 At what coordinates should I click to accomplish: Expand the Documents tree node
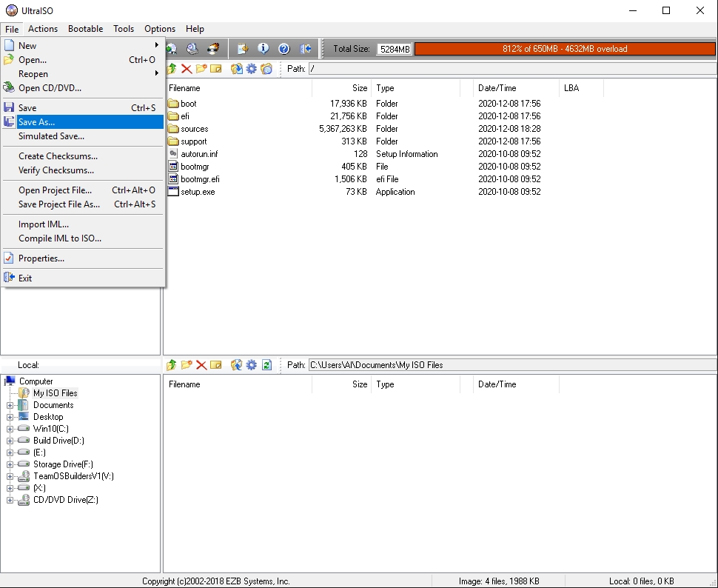(10, 405)
